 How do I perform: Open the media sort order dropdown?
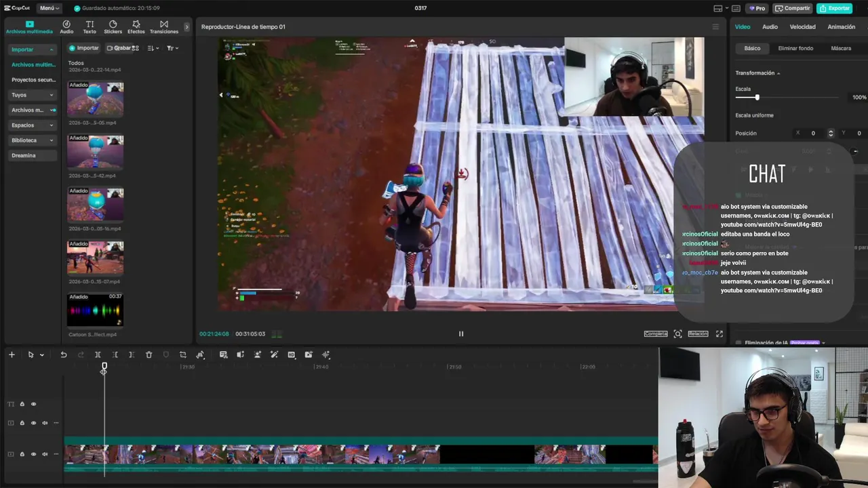tap(153, 48)
